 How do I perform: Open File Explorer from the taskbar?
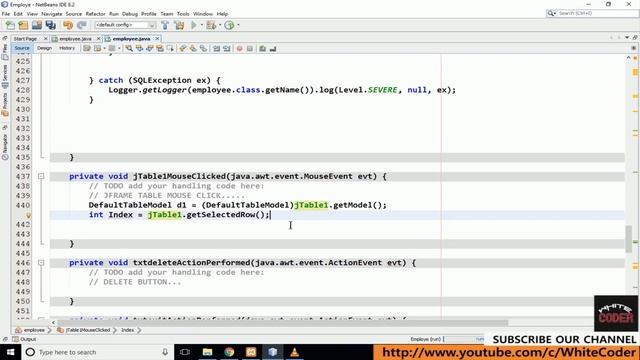pos(207,352)
